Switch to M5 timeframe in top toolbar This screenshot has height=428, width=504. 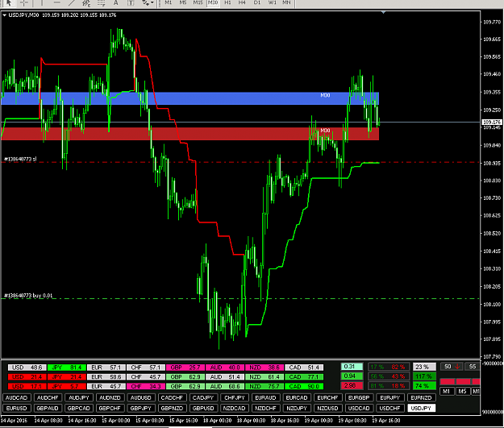(x=183, y=2)
